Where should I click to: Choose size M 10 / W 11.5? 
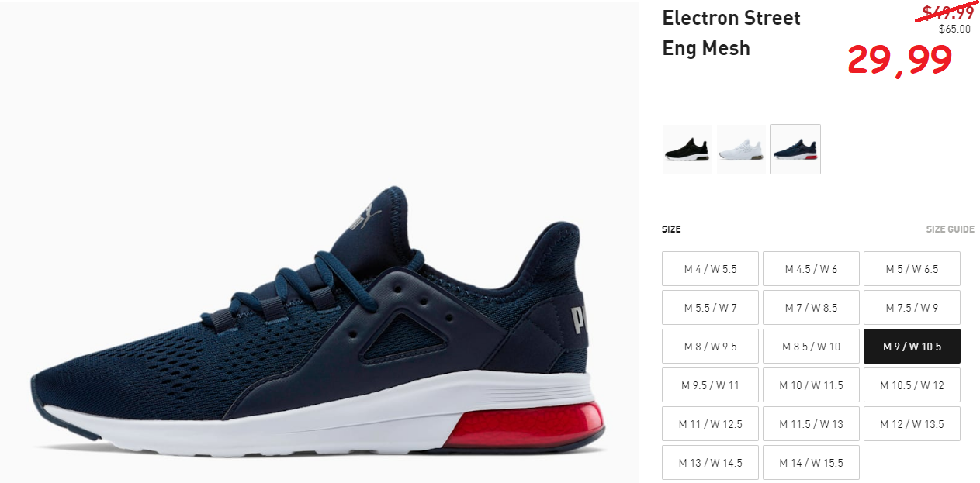[x=811, y=385]
